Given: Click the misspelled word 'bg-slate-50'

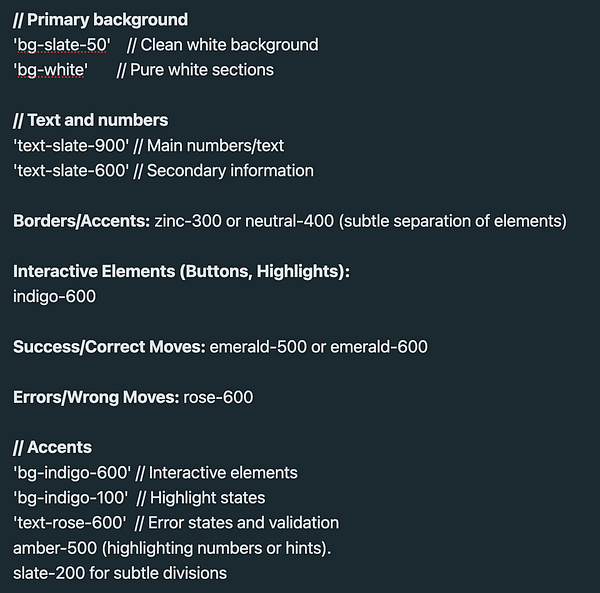Looking at the screenshot, I should (62, 45).
